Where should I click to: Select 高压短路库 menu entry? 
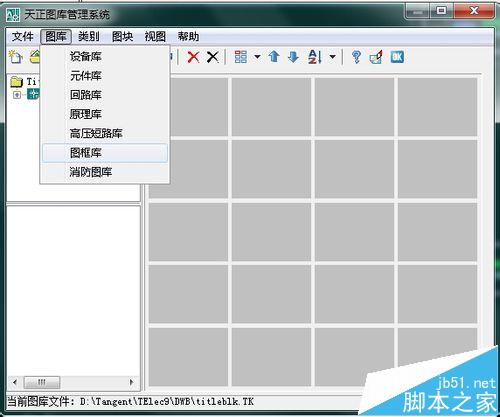(x=105, y=134)
